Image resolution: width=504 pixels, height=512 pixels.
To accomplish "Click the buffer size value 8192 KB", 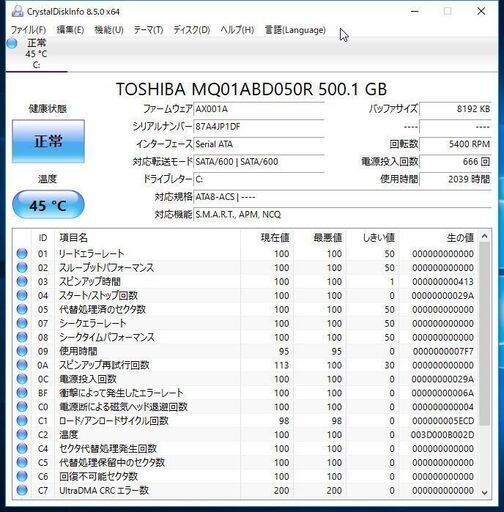I will tap(455, 109).
